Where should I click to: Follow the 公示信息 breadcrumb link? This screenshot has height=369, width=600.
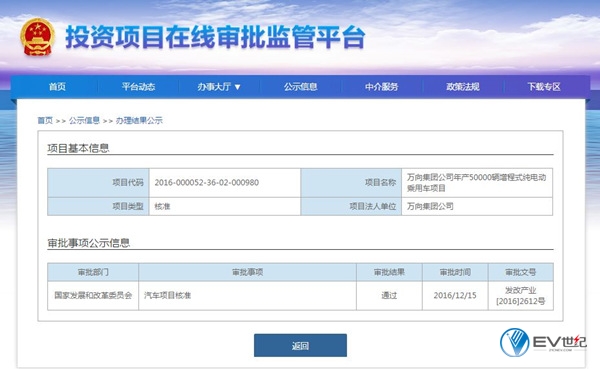point(84,121)
